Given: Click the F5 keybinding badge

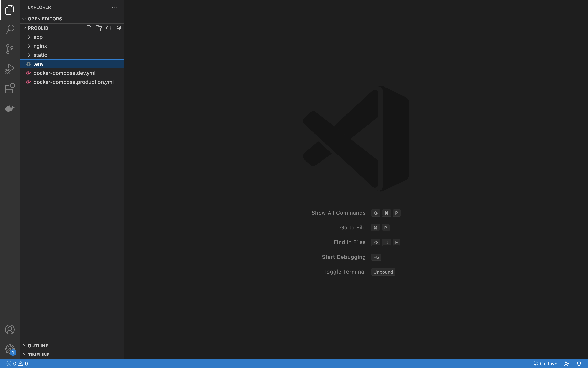Looking at the screenshot, I should (376, 257).
